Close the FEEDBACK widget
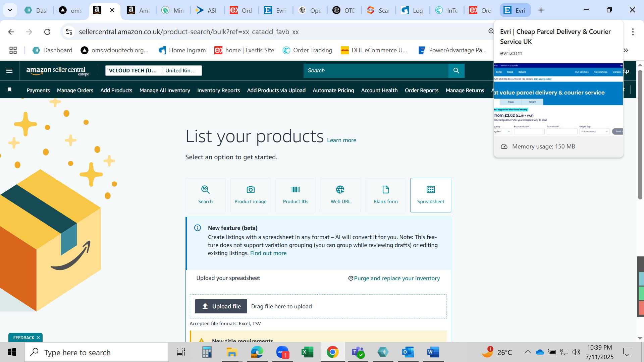The height and width of the screenshot is (362, 644). pos(38,338)
